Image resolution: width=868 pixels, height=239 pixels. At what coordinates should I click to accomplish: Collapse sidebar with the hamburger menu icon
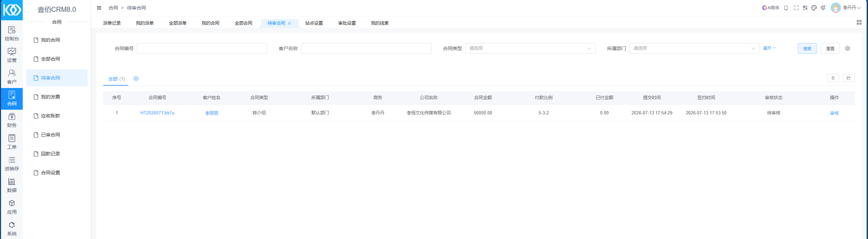point(99,8)
